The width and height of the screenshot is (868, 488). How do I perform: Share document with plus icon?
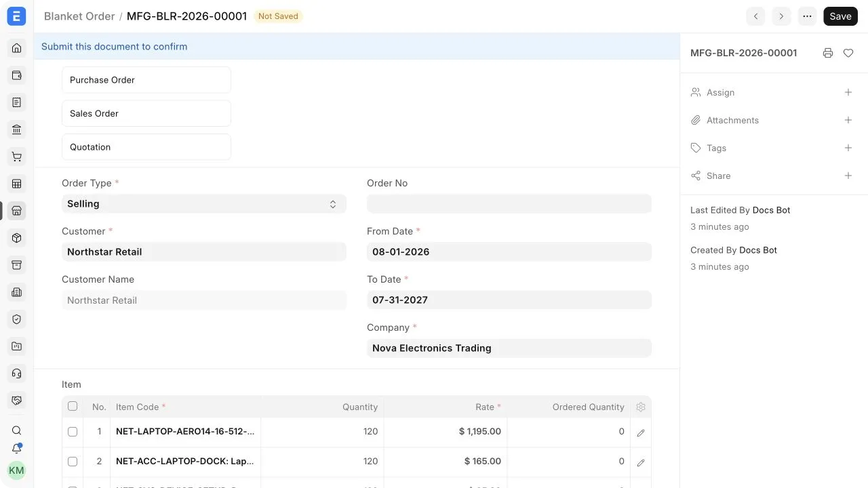[x=848, y=176]
